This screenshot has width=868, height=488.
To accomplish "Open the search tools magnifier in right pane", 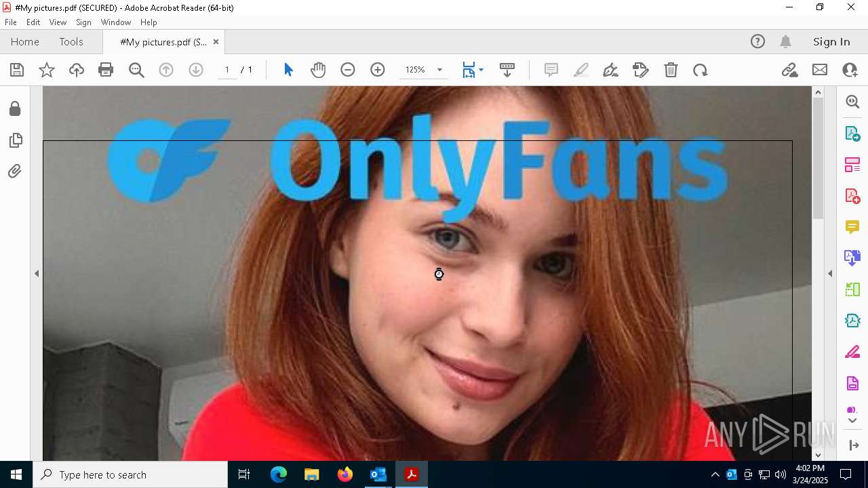I will pyautogui.click(x=852, y=102).
